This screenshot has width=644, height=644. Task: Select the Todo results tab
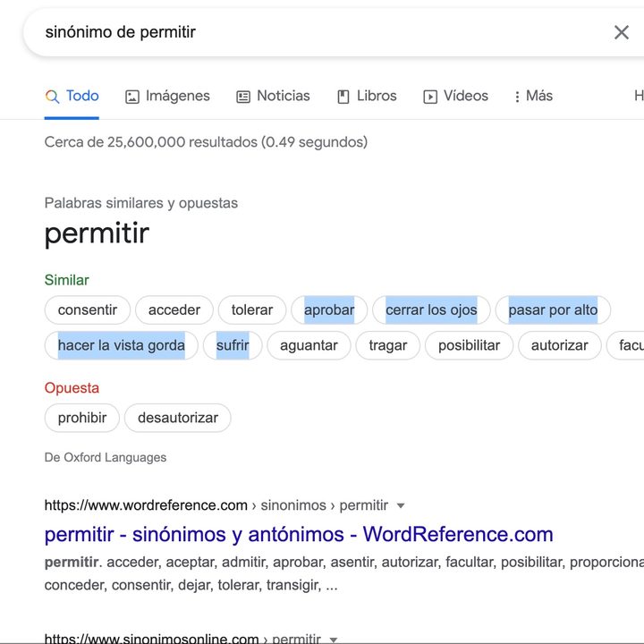pyautogui.click(x=72, y=96)
